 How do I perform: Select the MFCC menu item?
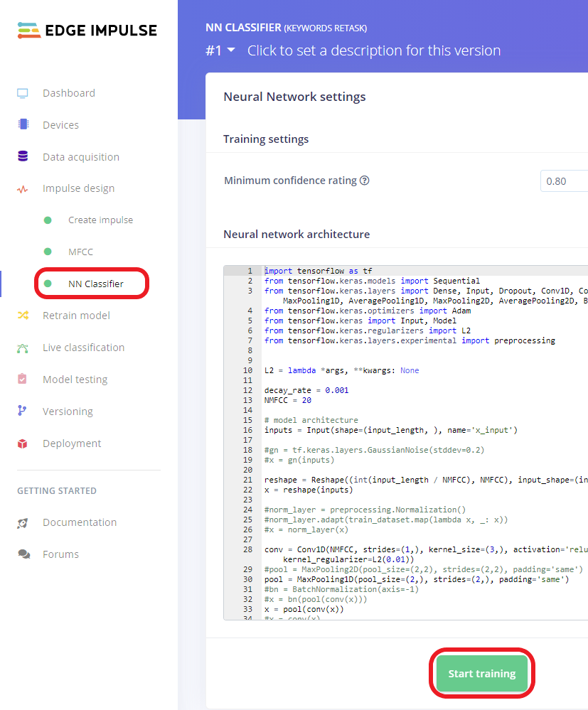80,252
